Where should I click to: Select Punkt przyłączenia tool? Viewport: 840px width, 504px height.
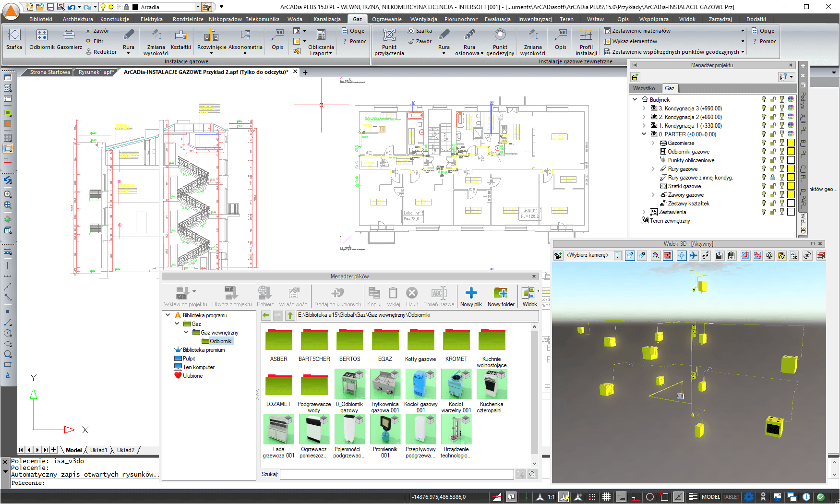(x=389, y=42)
